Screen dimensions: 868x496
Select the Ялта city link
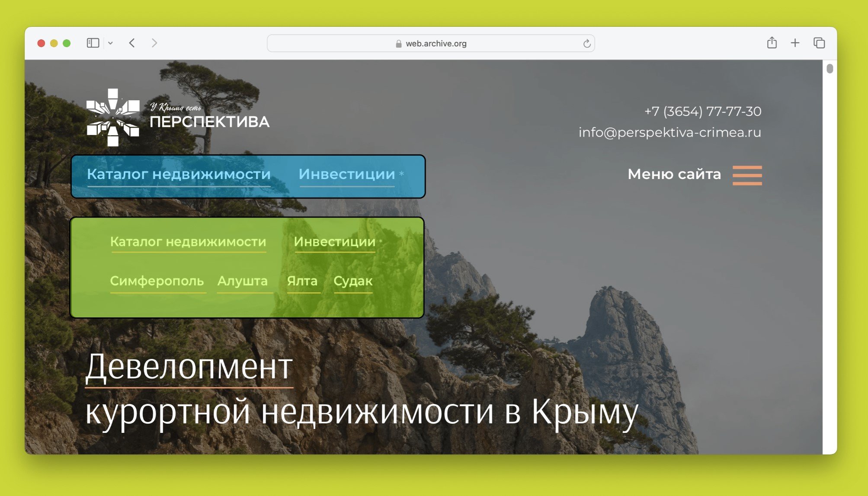[302, 281]
